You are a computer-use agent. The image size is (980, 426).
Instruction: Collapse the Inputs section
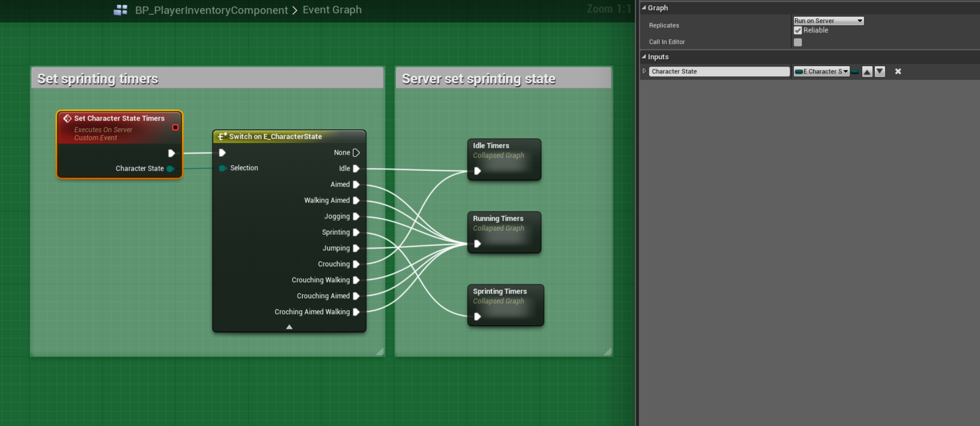[644, 57]
